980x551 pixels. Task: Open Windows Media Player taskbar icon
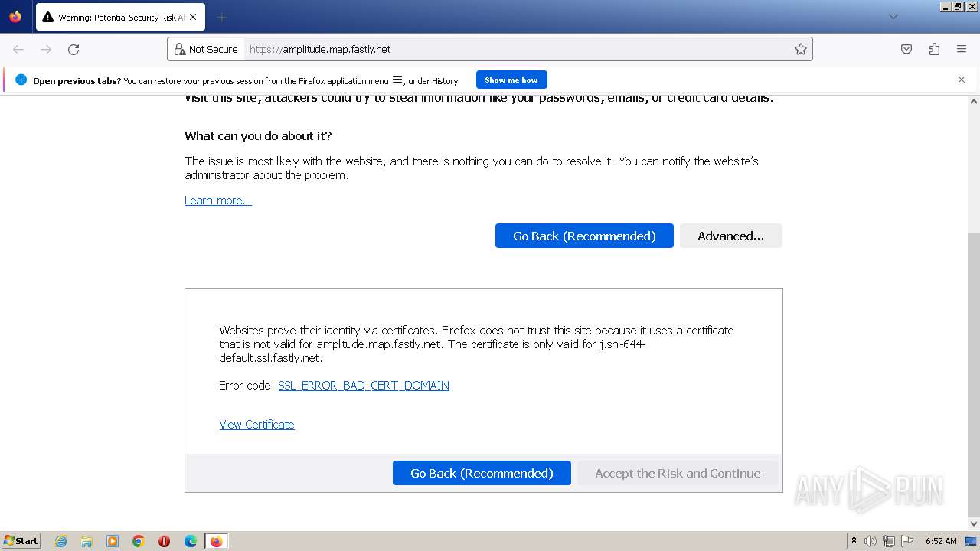pos(113,541)
